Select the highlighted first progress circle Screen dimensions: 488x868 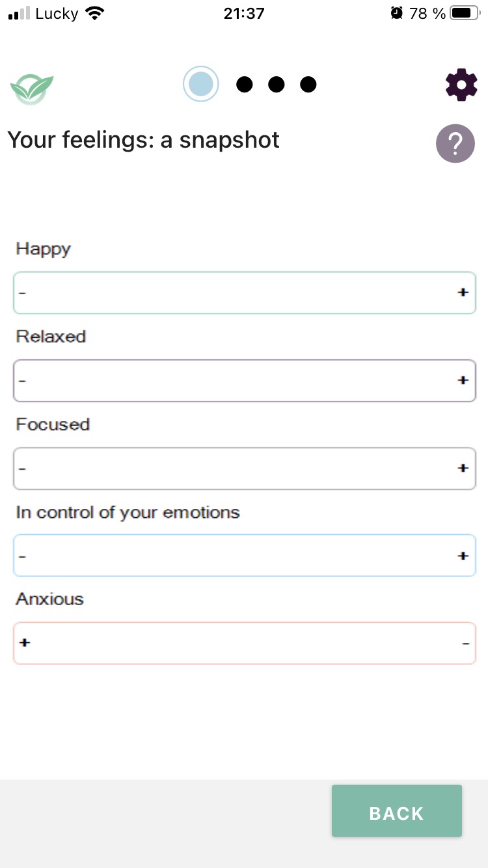pos(200,84)
